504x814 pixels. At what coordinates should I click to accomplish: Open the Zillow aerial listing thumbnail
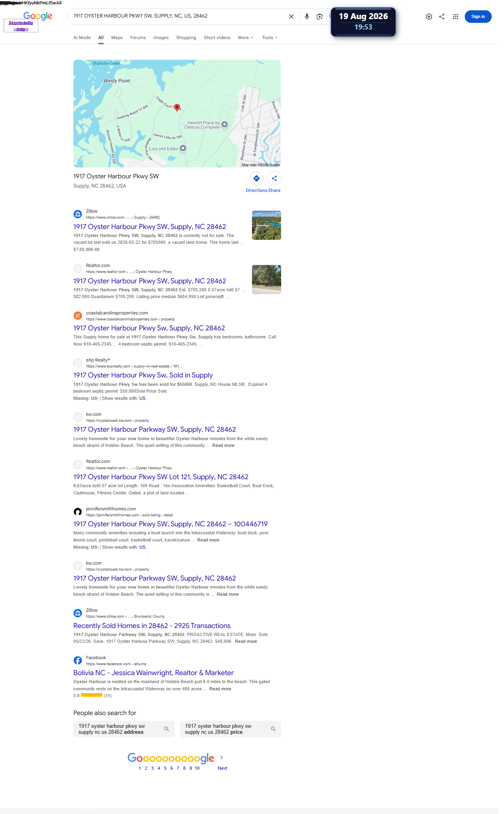[266, 225]
